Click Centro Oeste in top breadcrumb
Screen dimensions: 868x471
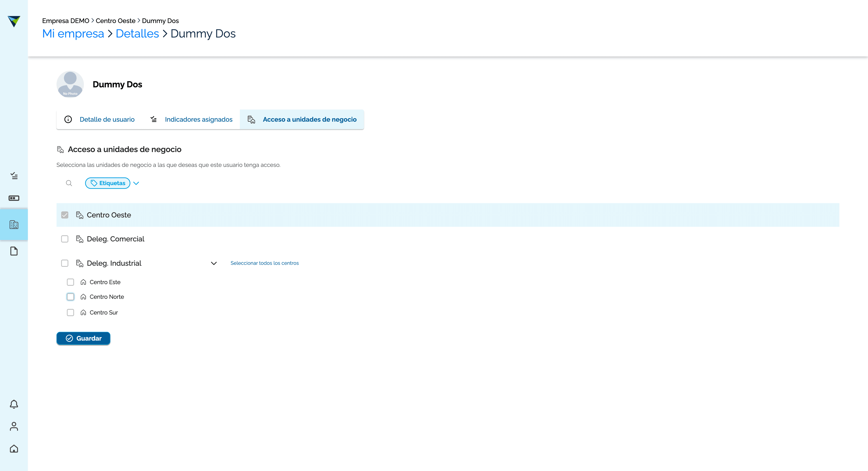pyautogui.click(x=116, y=21)
